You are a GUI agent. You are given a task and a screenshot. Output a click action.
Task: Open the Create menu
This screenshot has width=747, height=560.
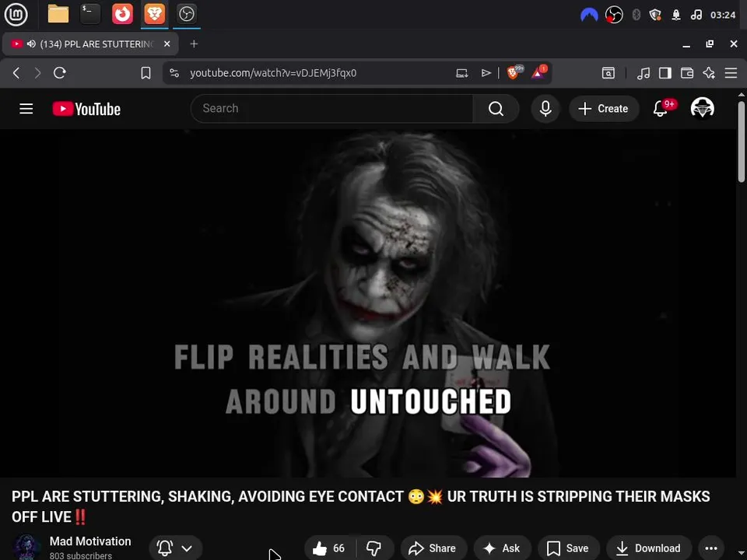(604, 109)
